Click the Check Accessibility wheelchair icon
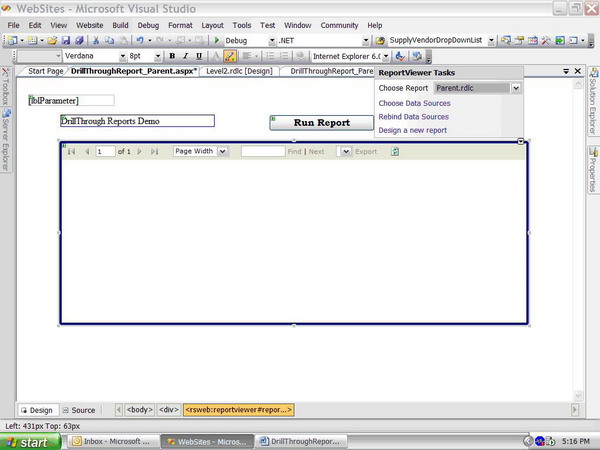This screenshot has width=600, height=450. (400, 56)
